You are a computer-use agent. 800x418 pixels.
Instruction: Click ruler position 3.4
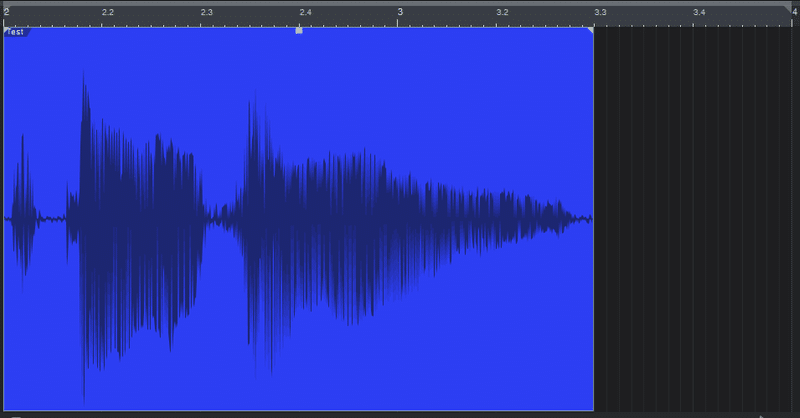pos(699,12)
